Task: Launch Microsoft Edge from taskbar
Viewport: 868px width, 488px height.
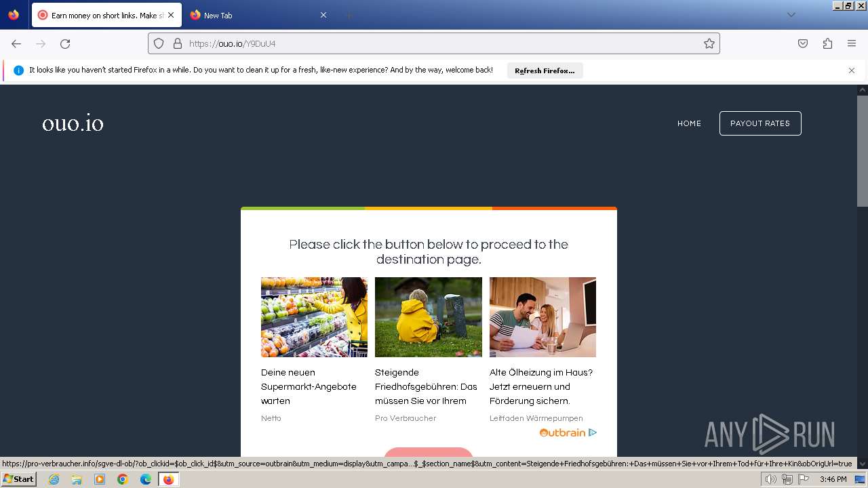Action: coord(146,479)
